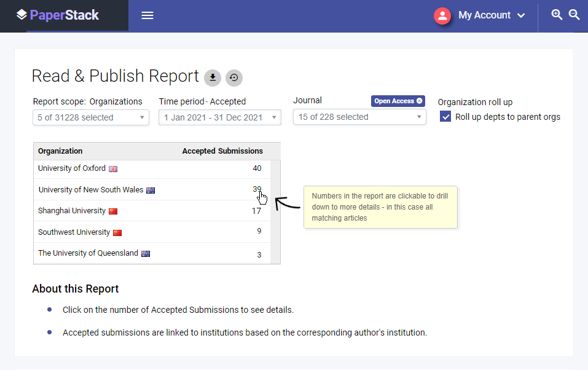Download the Read & Publish Report
This screenshot has height=370, width=588.
[x=212, y=77]
